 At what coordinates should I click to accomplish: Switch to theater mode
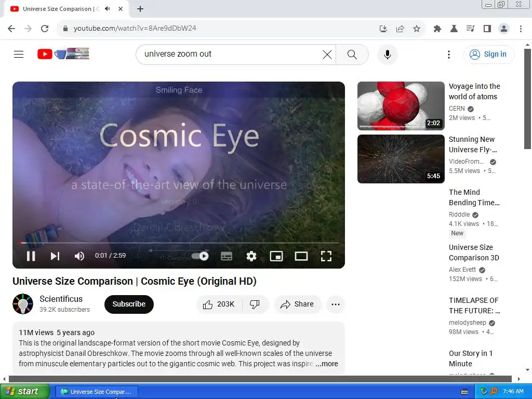[x=301, y=256]
